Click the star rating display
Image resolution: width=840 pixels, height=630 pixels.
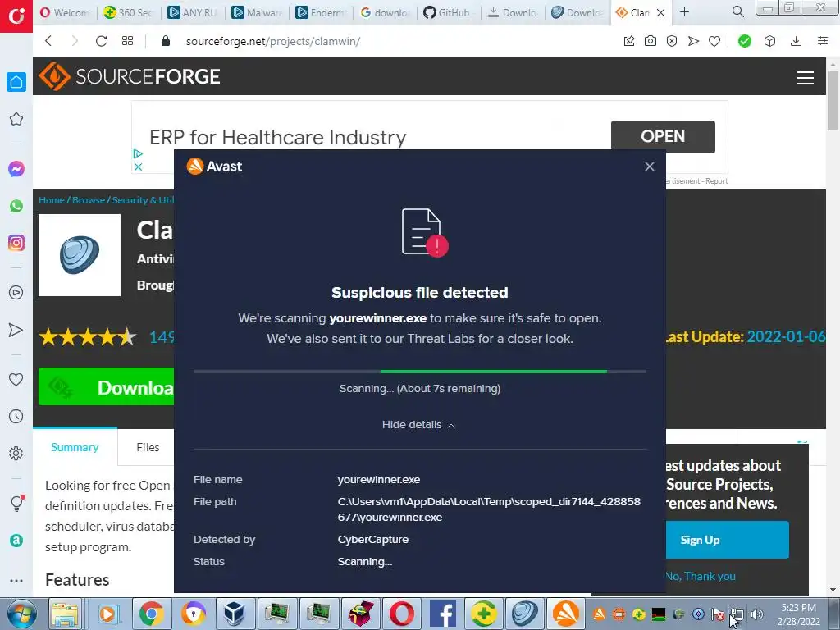click(x=87, y=337)
